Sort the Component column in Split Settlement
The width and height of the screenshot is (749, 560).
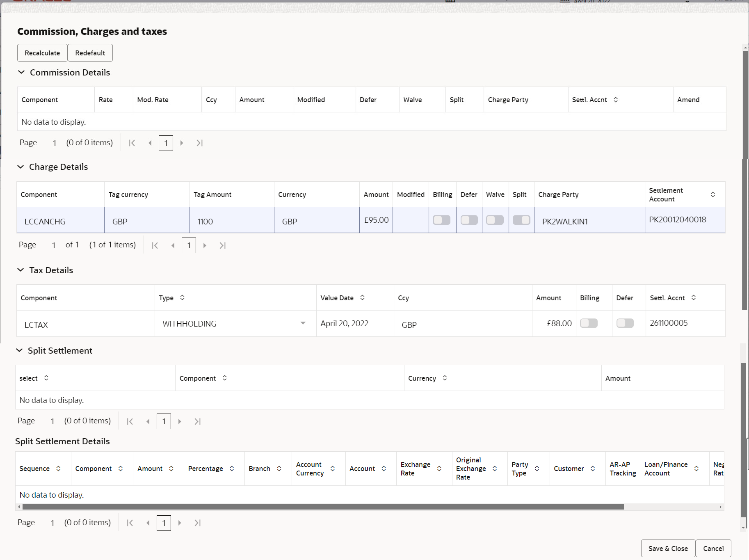[225, 378]
